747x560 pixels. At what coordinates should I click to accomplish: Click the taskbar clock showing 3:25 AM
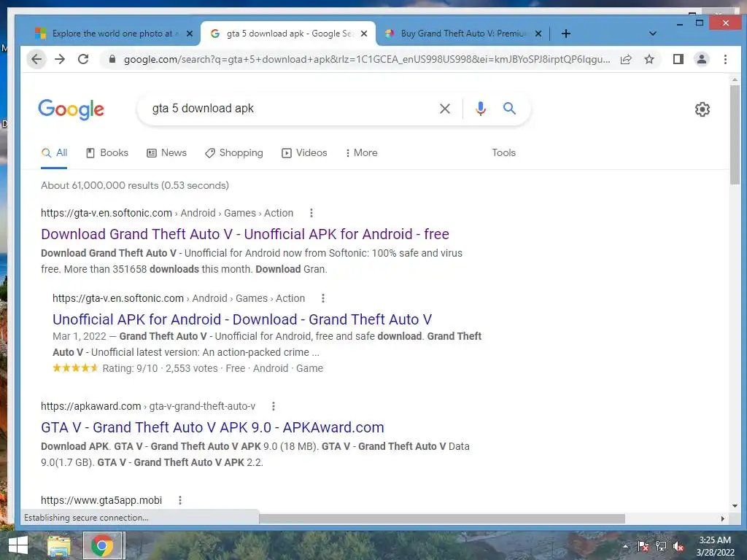[715, 546]
